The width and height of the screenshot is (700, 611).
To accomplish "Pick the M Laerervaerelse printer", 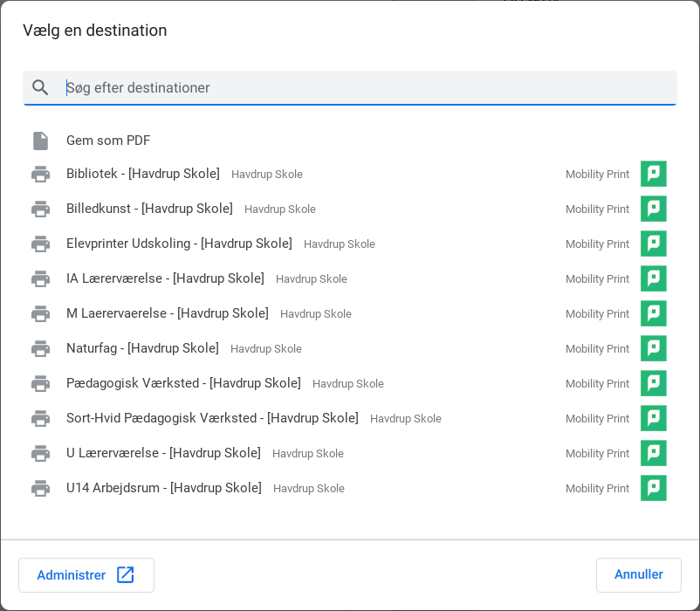I will coord(168,313).
